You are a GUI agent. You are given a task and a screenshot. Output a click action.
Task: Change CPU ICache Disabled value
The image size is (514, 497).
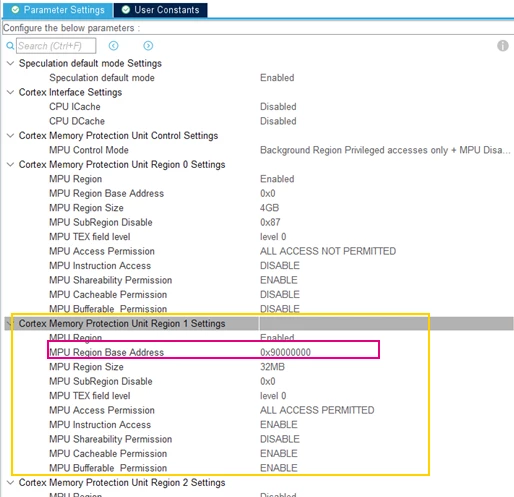[x=278, y=107]
